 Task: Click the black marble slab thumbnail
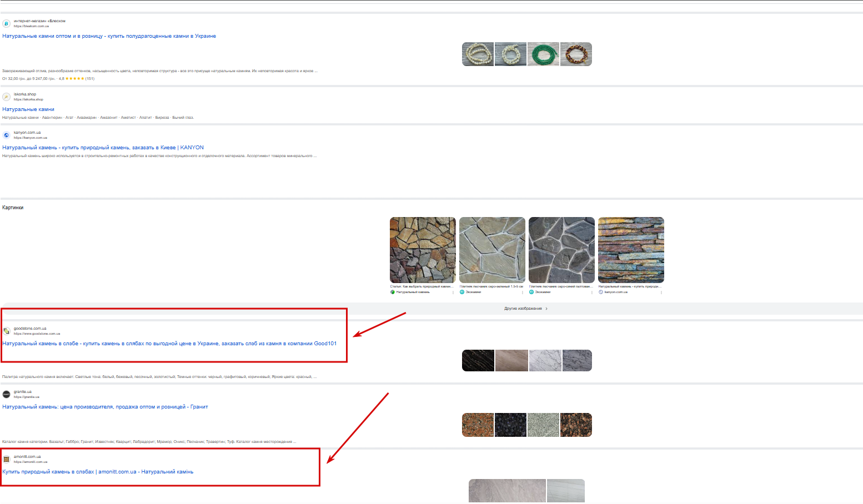point(478,361)
